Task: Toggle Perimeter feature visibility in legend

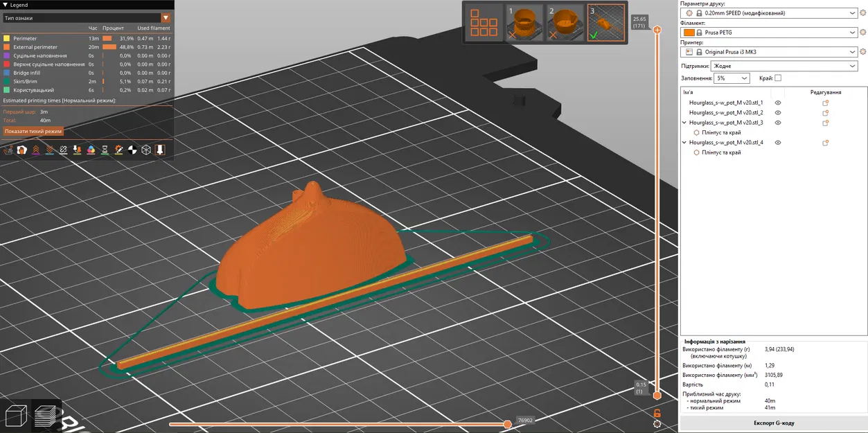Action: coord(87,38)
